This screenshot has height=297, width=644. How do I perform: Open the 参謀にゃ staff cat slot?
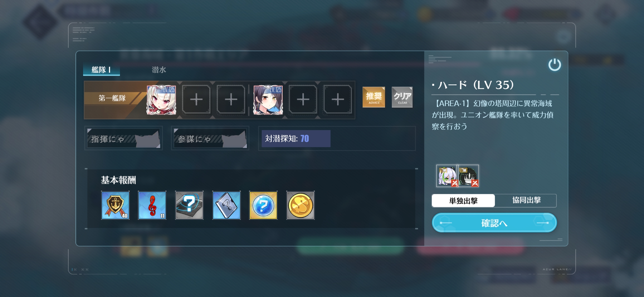point(210,138)
